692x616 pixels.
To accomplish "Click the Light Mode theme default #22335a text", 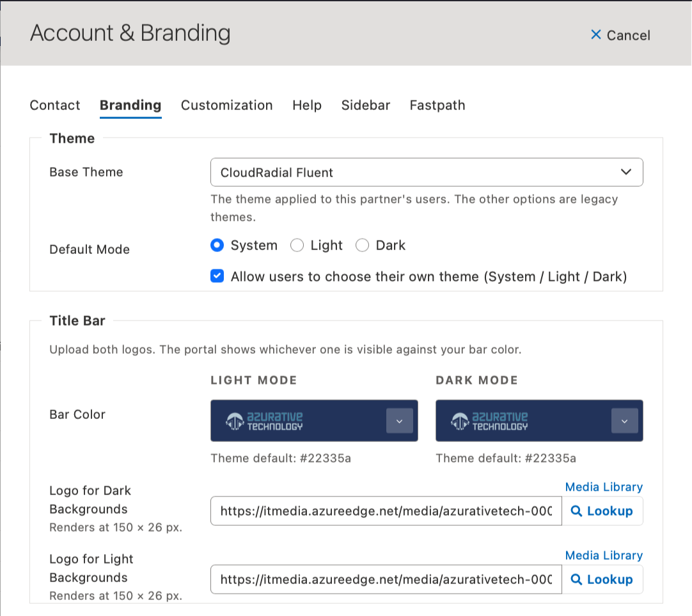I will click(x=281, y=458).
